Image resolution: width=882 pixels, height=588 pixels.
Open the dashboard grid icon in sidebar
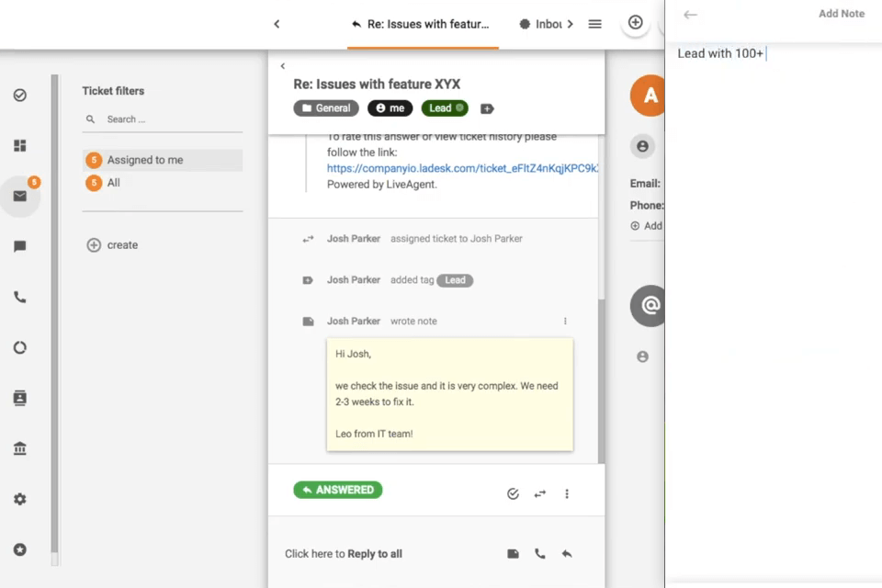[x=19, y=146]
